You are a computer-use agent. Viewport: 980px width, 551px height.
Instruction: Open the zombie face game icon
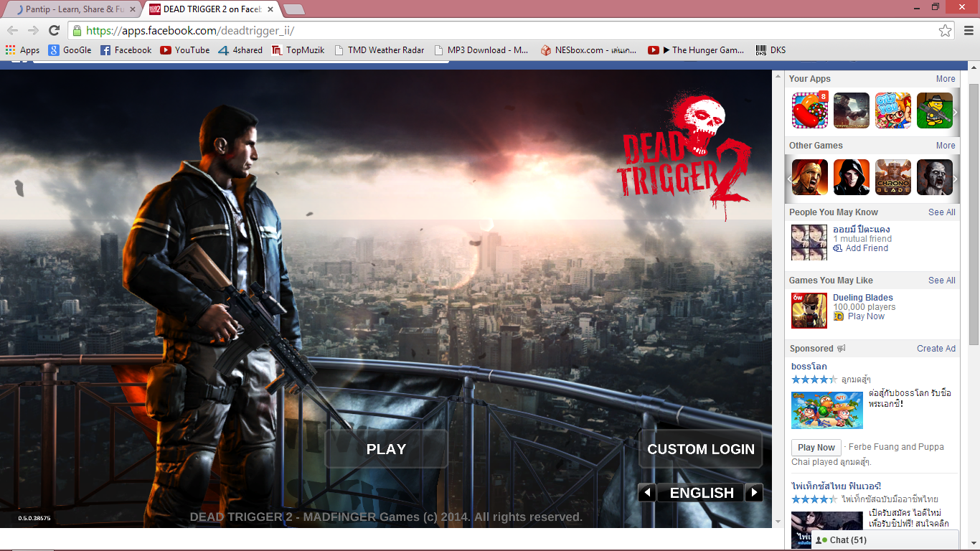tap(935, 177)
